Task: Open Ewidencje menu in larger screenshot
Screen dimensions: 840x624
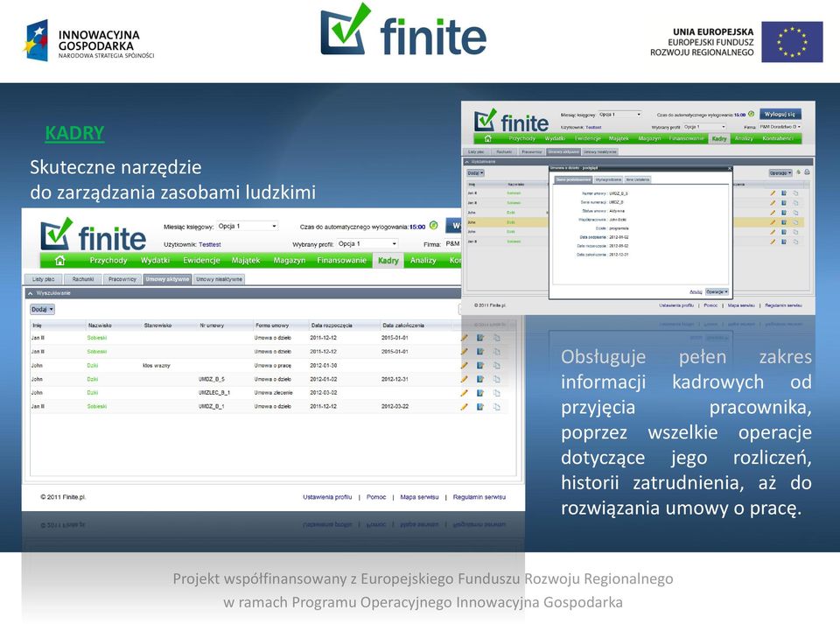Action: [201, 260]
